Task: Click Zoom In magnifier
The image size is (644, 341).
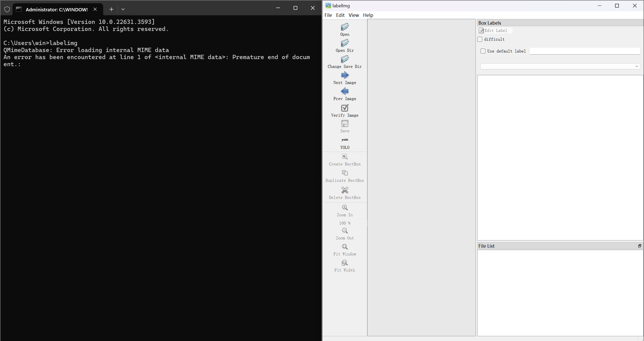Action: pyautogui.click(x=345, y=207)
